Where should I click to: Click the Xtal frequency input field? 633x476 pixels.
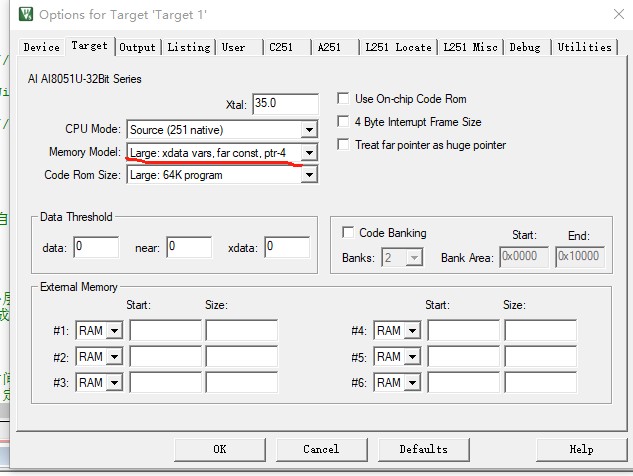[x=284, y=104]
